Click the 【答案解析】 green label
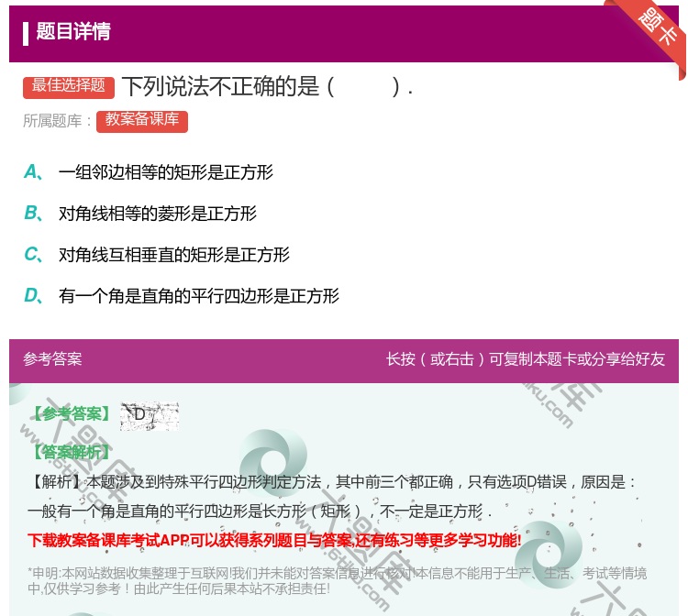This screenshot has width=688, height=616. coord(72,452)
